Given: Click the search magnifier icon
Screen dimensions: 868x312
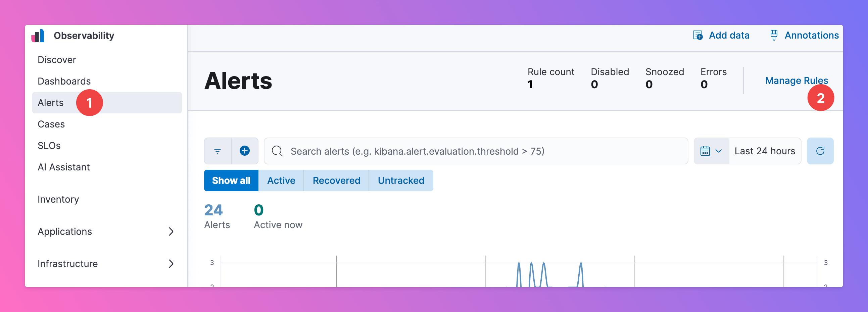Looking at the screenshot, I should [277, 151].
